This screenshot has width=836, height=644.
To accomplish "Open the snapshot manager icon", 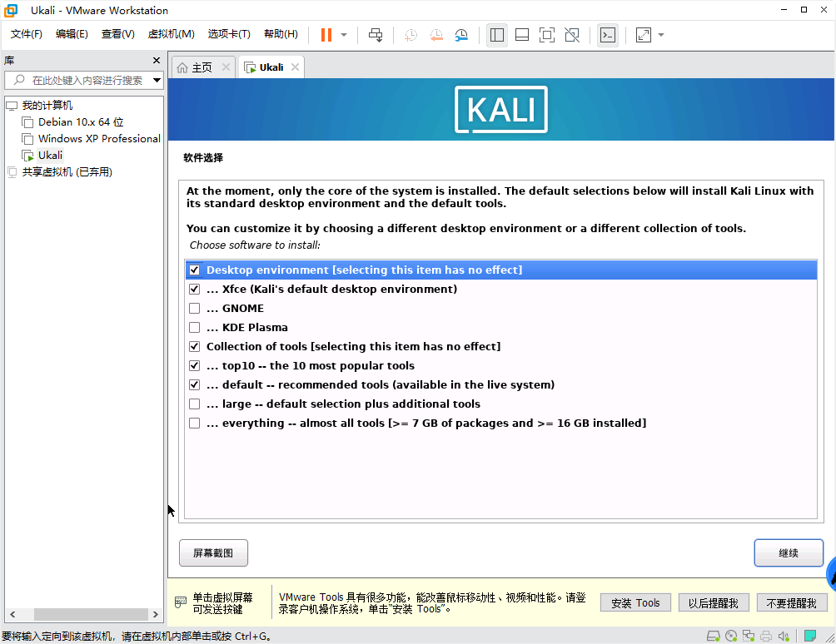I will click(x=461, y=35).
